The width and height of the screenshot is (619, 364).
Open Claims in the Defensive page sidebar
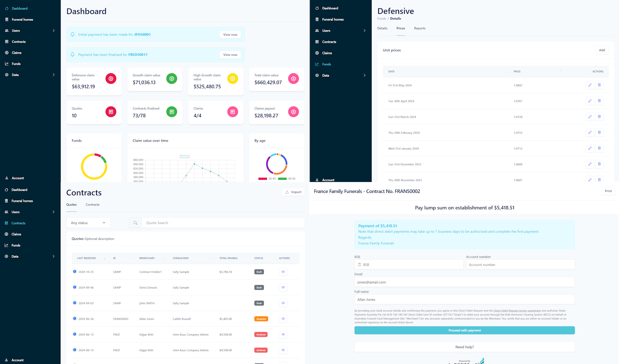[x=327, y=53]
